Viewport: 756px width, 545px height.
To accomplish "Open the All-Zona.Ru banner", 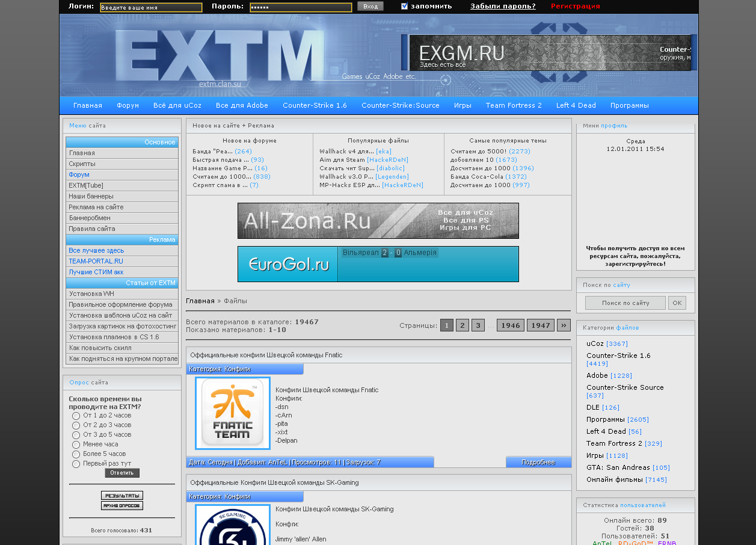I will coord(378,221).
